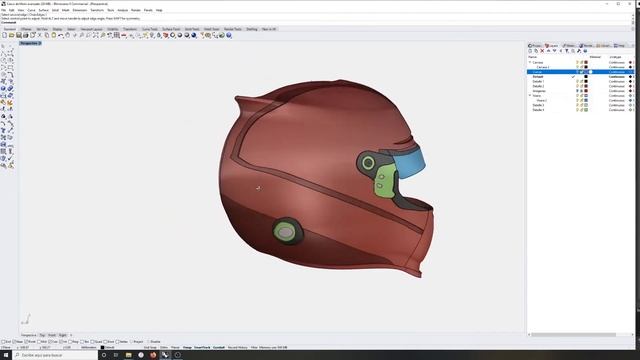
Task: Select the Imágenes layer row
Action: [580, 91]
